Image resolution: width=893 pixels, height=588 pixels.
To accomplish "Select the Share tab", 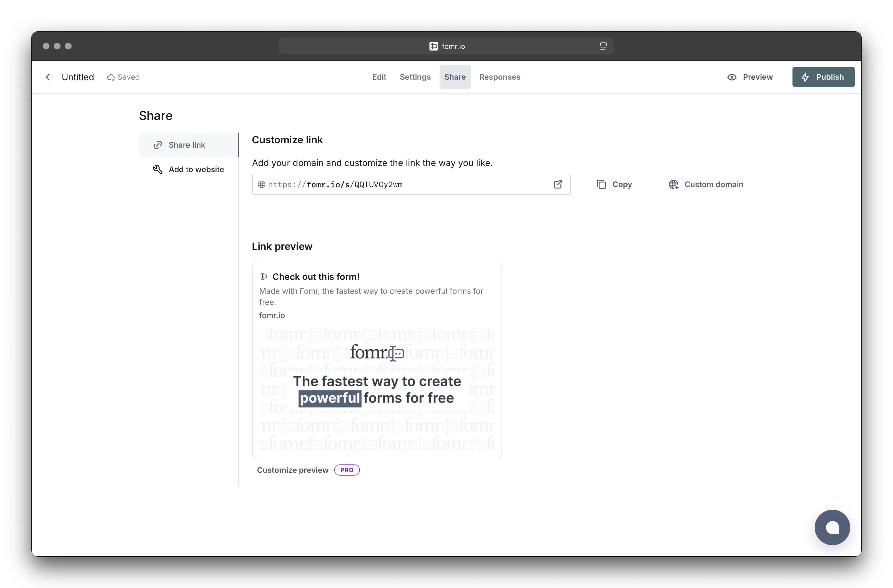I will 455,77.
